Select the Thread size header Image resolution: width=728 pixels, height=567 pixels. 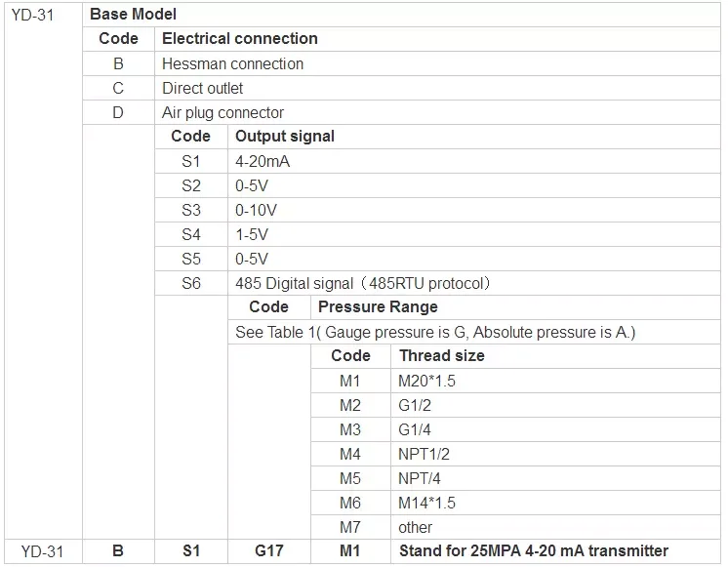(441, 356)
